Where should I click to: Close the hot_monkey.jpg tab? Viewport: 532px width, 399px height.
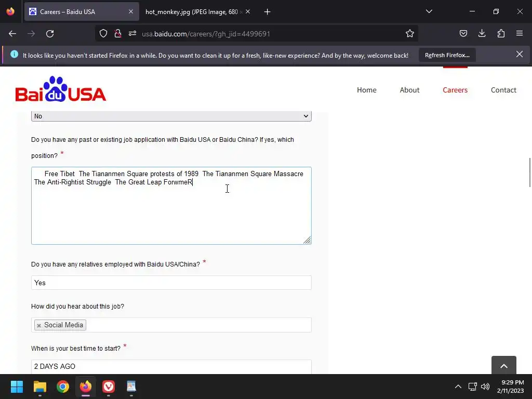point(248,11)
